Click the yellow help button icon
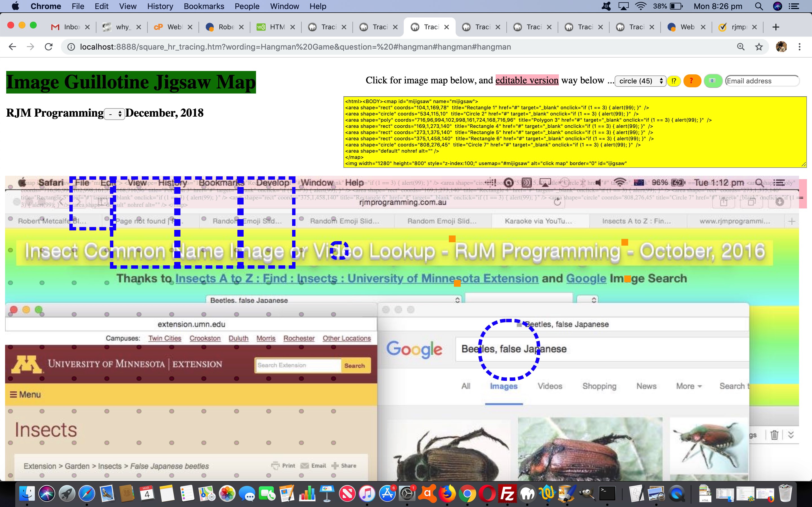This screenshot has width=812, height=507. point(673,81)
